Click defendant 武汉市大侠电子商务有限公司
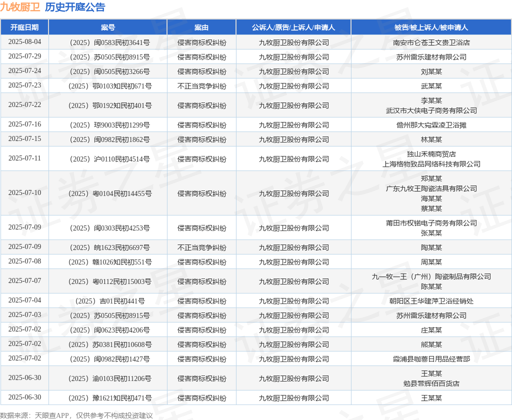The height and width of the screenshot is (420, 512). [431, 110]
